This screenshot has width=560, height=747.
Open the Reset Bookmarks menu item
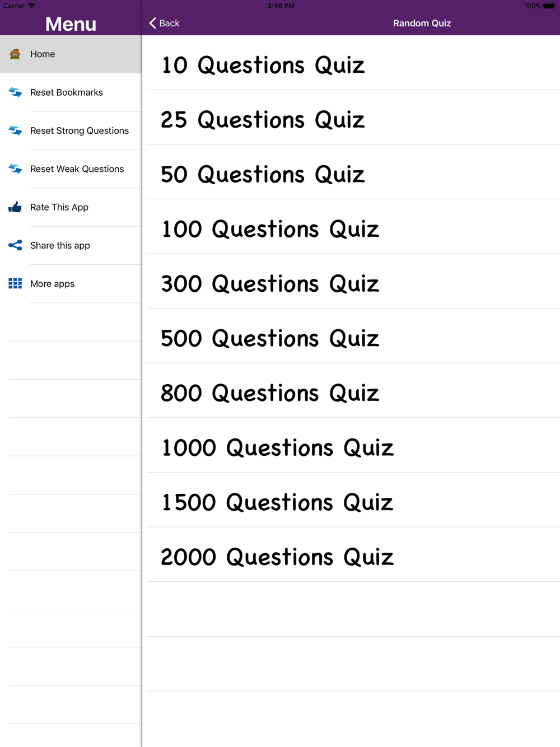pos(71,92)
